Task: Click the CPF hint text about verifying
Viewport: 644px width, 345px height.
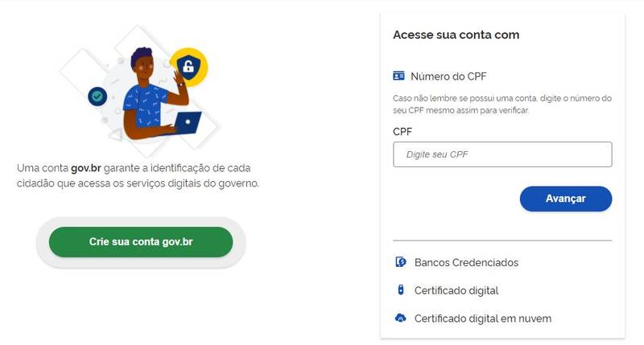Action: click(502, 105)
